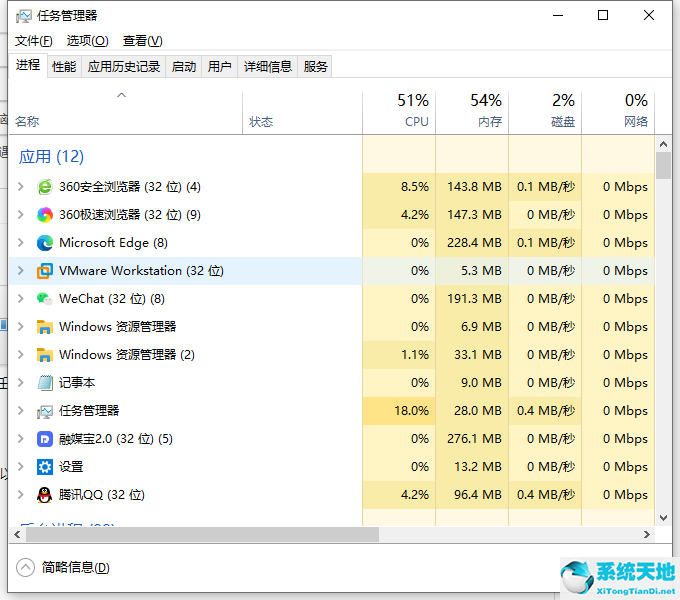Expand the 360安全浏览器 process group
Screen dimensions: 680x600
pyautogui.click(x=20, y=187)
